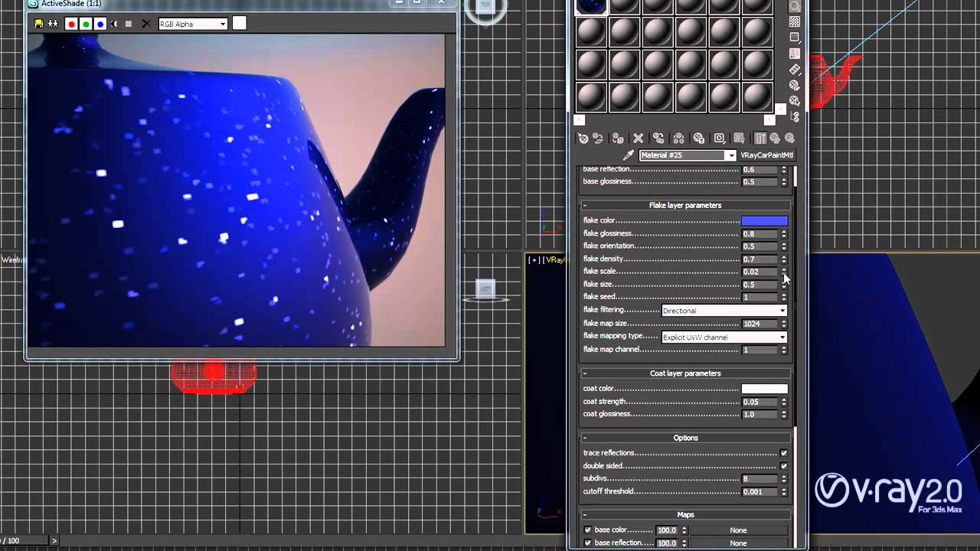Click the white coat color swatch
The image size is (980, 551).
click(x=764, y=389)
